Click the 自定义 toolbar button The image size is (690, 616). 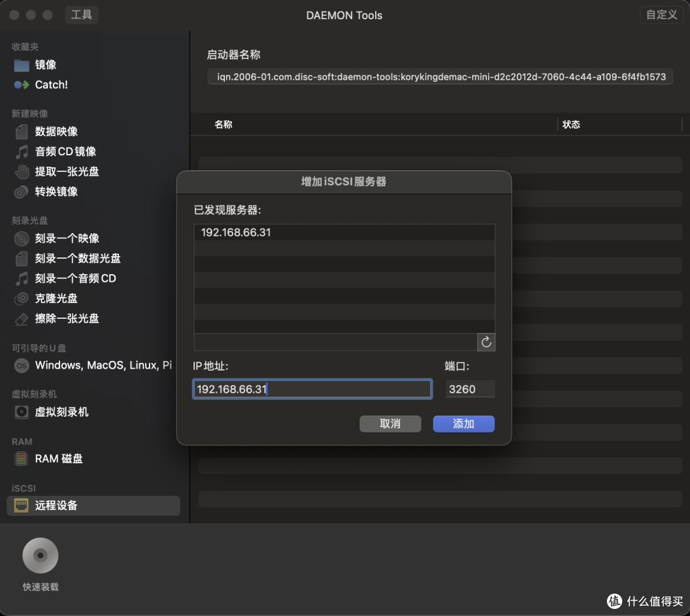click(x=661, y=15)
